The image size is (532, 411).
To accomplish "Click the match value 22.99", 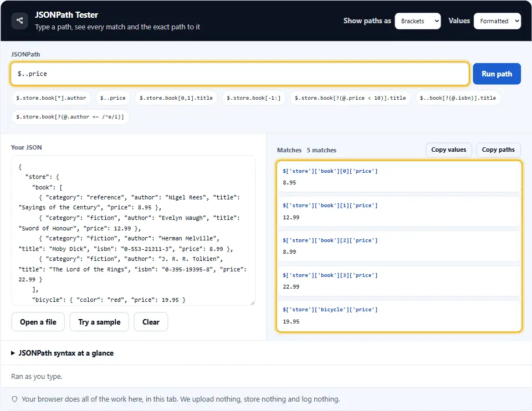I will click(291, 287).
